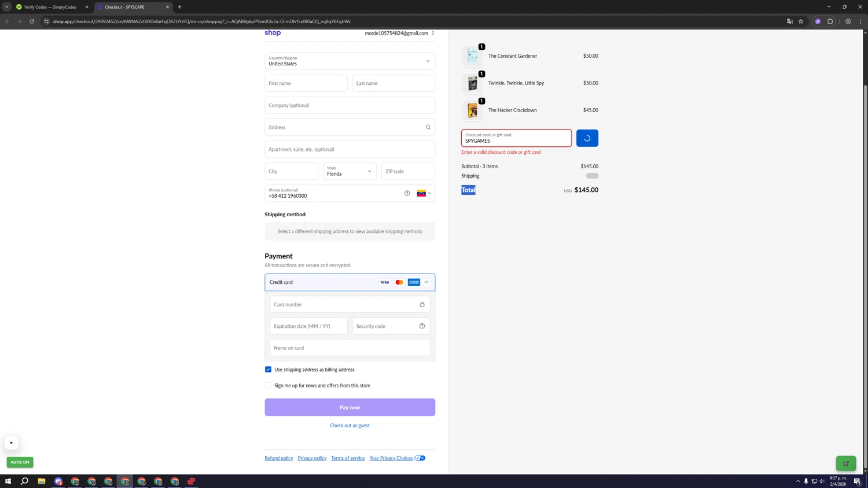Open Refund policy link

(279, 458)
